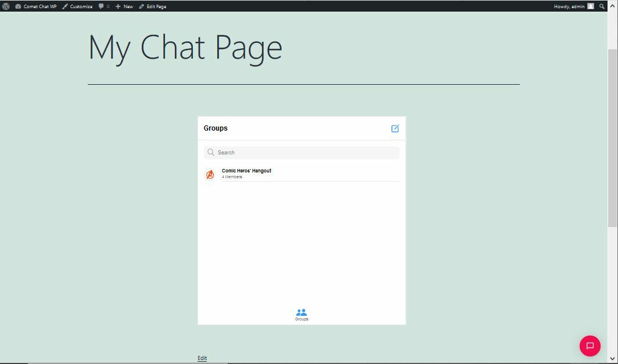Click the magnifier icon in the search box
Screen dimensions: 618x364
click(x=211, y=152)
